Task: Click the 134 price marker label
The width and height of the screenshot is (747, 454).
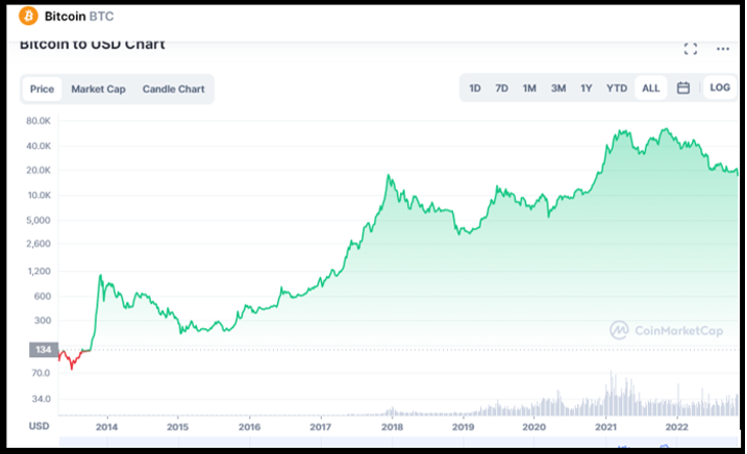Action: pos(44,350)
